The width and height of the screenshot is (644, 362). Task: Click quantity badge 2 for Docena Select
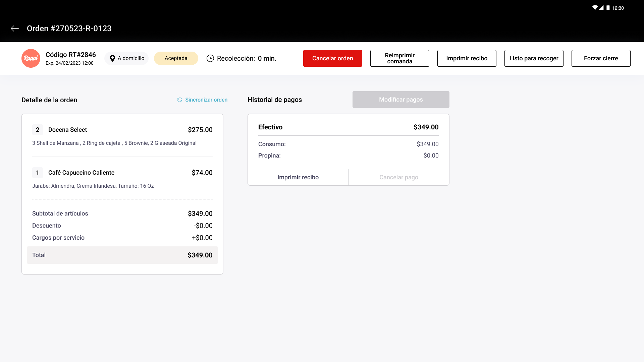38,130
